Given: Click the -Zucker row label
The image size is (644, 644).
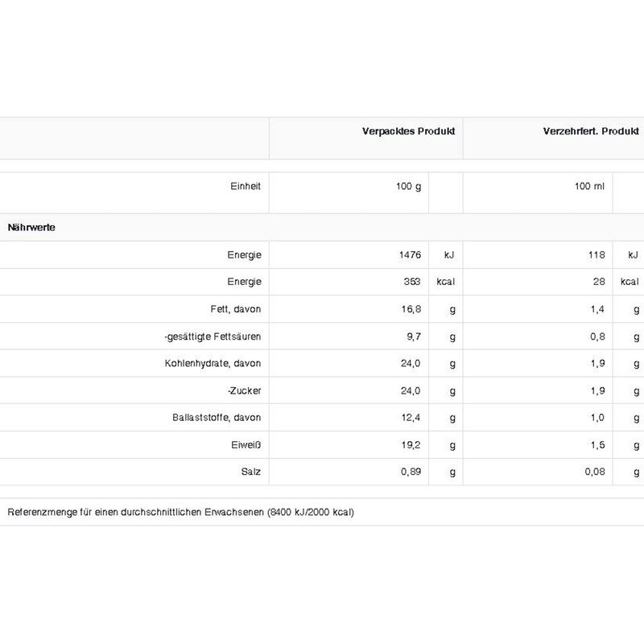Looking at the screenshot, I should coord(245,390).
